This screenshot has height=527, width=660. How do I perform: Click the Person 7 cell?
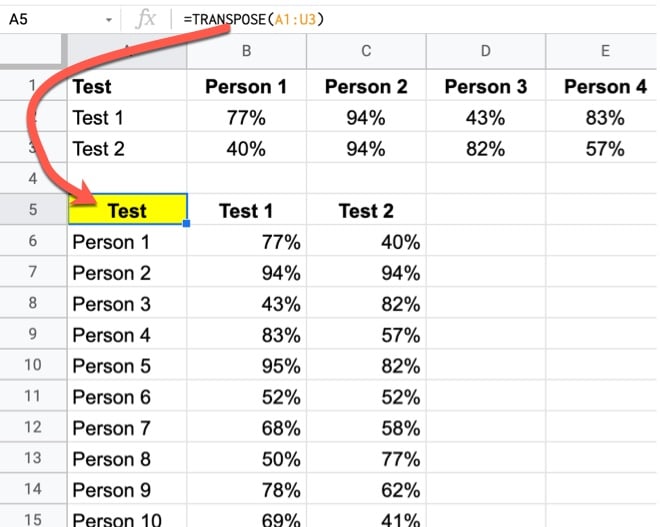pos(127,428)
